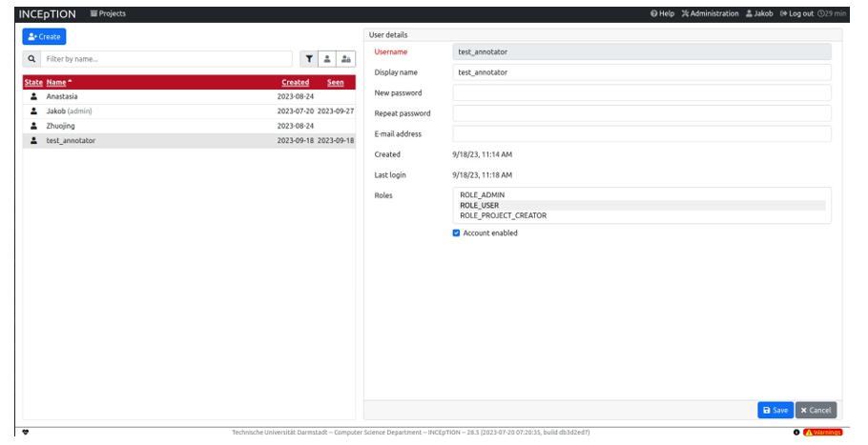Screen dimensions: 868x445
Task: Click the heart icon in footer
Action: click(26, 432)
